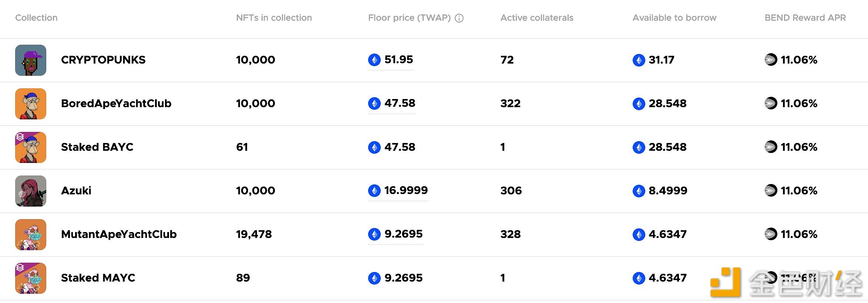Click ETH icon beside BoredApeYachtClub 28.548
The height and width of the screenshot is (303, 868).
(x=639, y=103)
